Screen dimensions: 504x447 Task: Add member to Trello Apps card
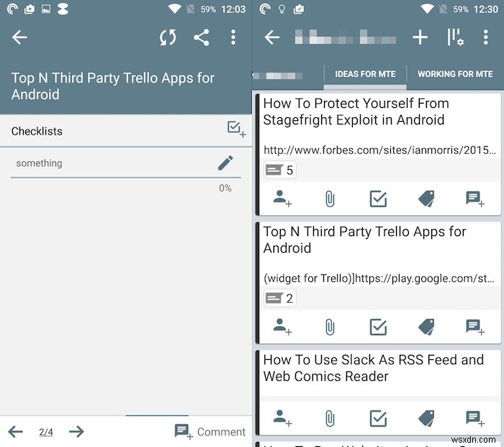click(282, 327)
